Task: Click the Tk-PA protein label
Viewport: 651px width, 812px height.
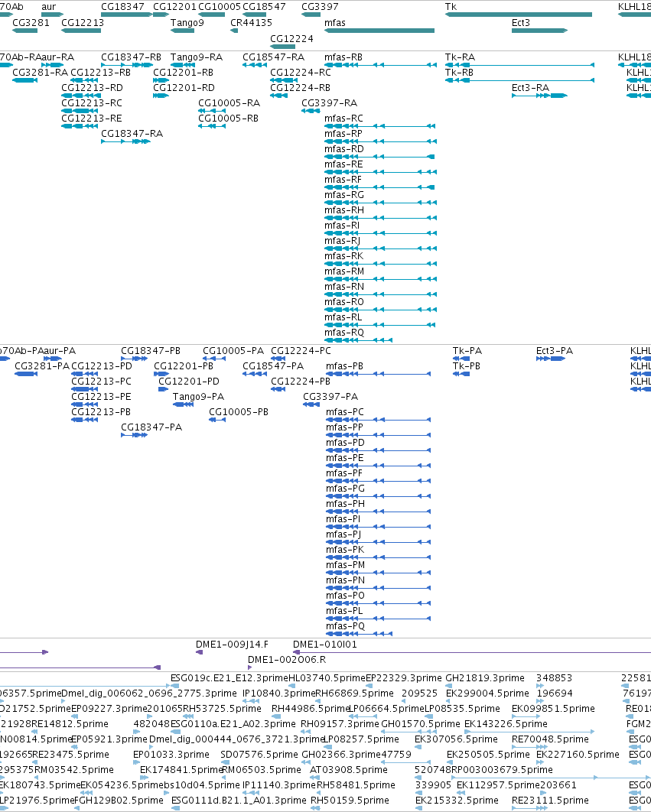Action: pyautogui.click(x=467, y=351)
